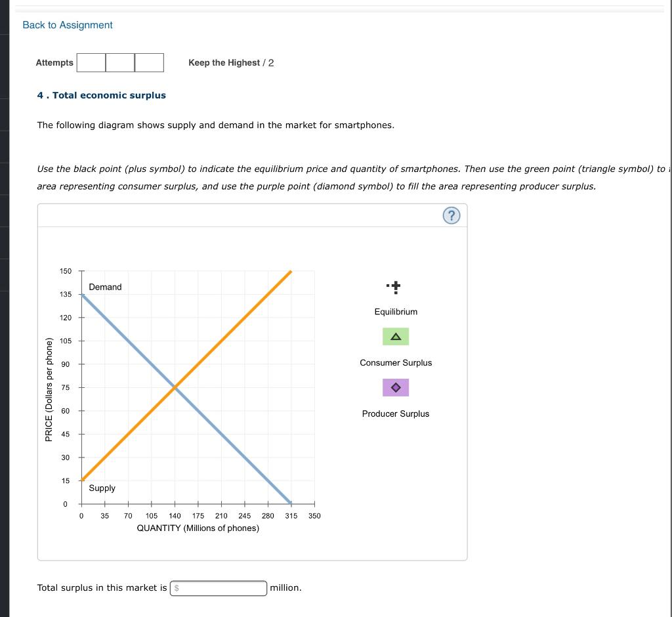Image resolution: width=672 pixels, height=617 pixels.
Task: Click the Equilibrium label under the plus symbol
Action: (395, 312)
